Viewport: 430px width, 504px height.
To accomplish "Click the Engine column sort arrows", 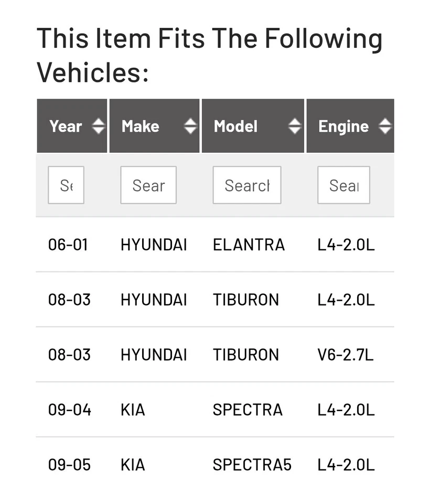I will click(x=385, y=126).
